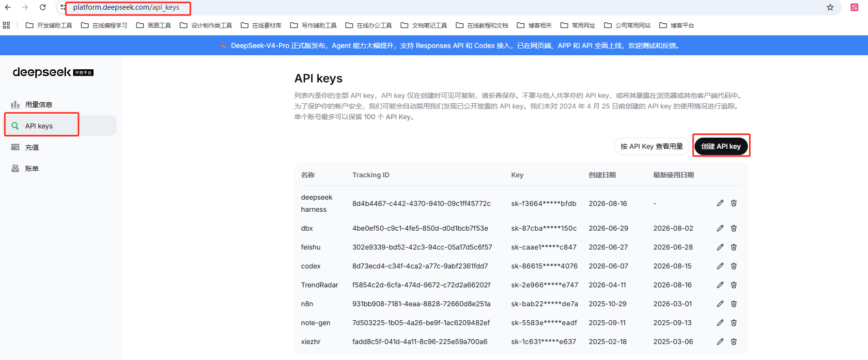Viewport: 868px width, 360px height.
Task: Click Tracking ID 8d4b4467-c442-4370-9410-09c1ff45772c
Action: point(421,203)
